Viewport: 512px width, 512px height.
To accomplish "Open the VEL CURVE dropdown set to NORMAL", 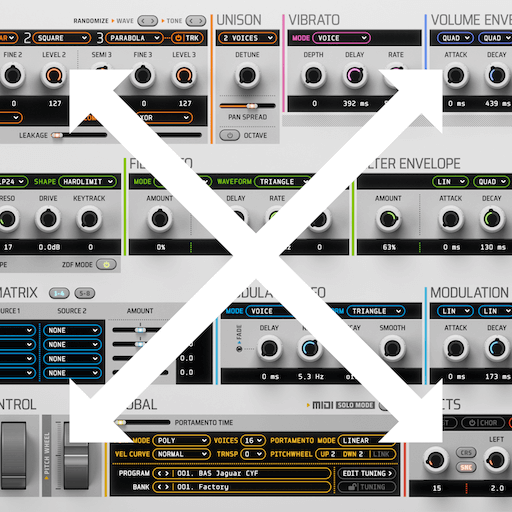I will pos(181,454).
